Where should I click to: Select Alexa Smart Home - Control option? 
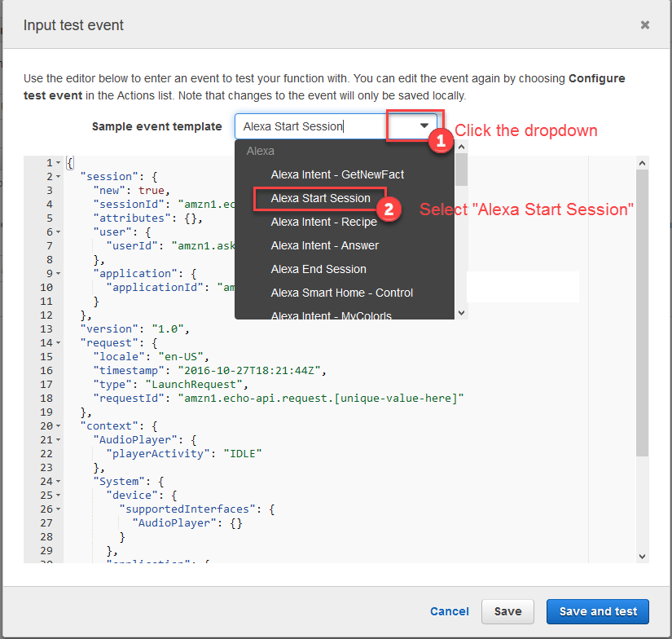342,293
